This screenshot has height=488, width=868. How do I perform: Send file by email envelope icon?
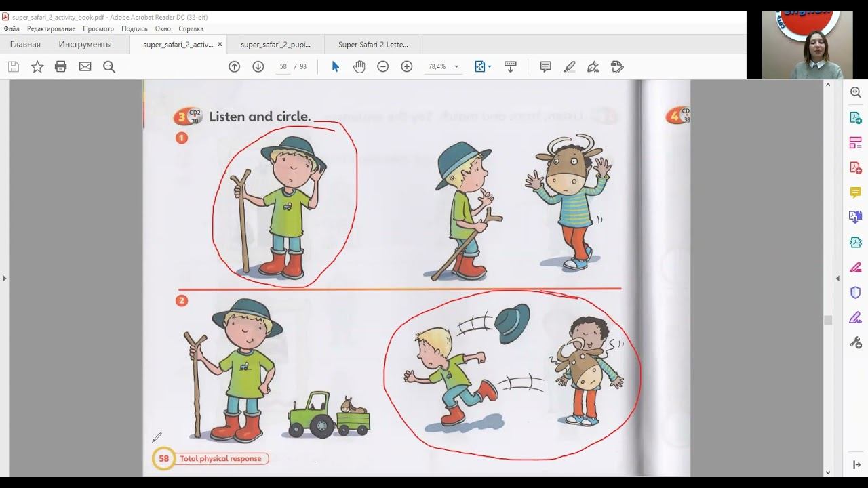(85, 66)
